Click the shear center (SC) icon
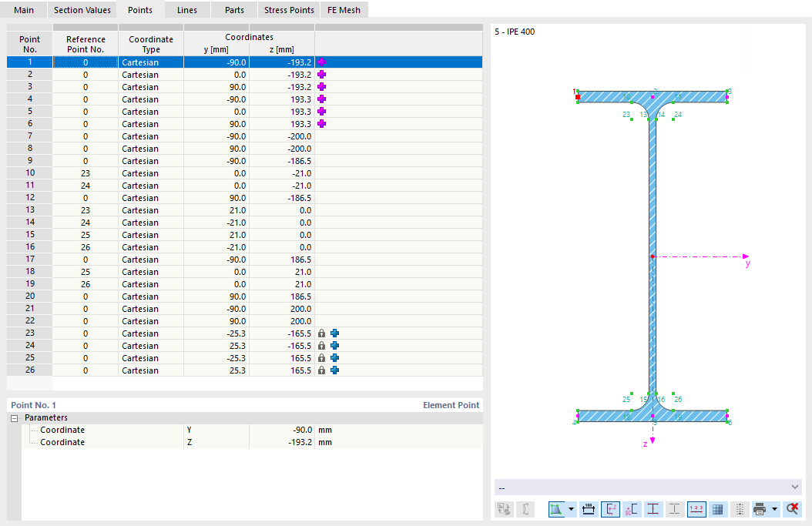The height and width of the screenshot is (526, 812). click(631, 509)
